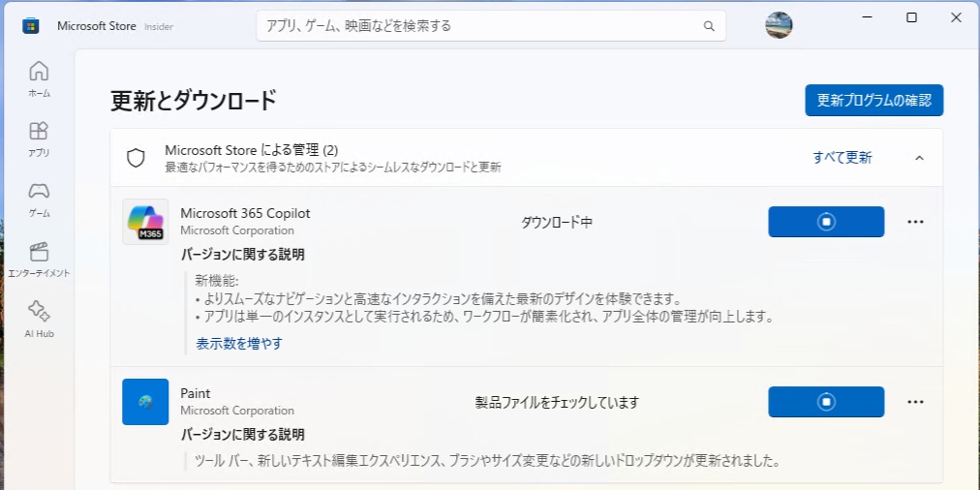Open AI Hub from the sidebar

(39, 320)
